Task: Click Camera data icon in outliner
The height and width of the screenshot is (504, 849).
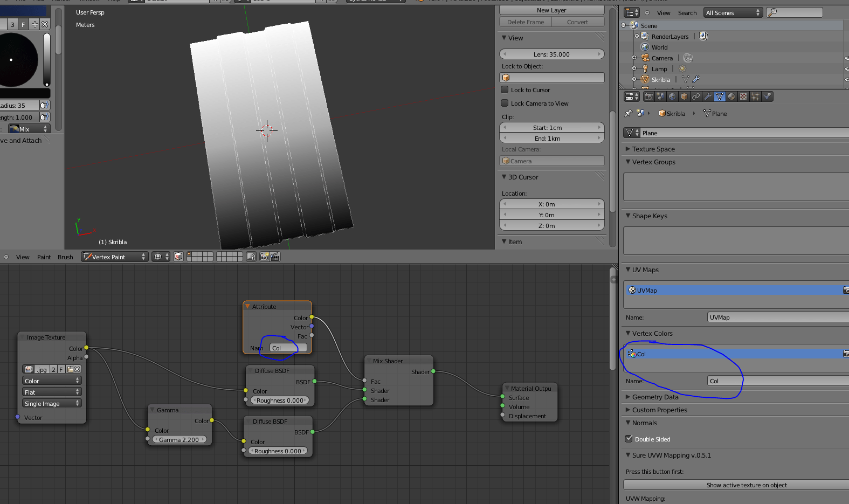Action: point(688,58)
